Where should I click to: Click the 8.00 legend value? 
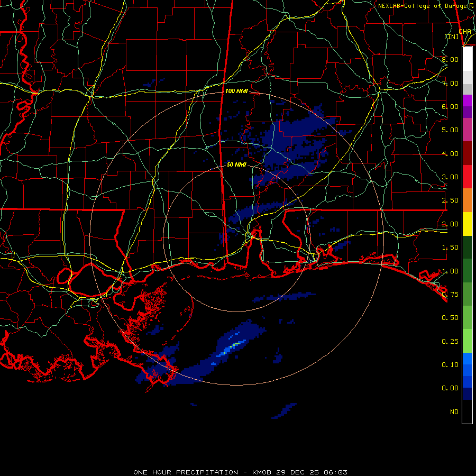[450, 59]
